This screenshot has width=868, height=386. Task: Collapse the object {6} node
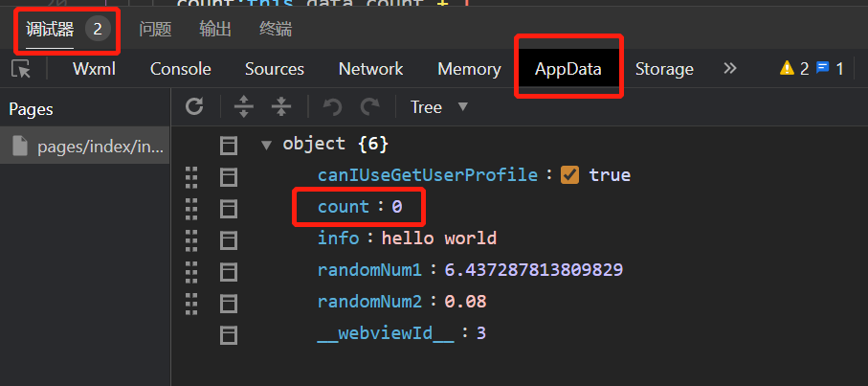point(266,145)
